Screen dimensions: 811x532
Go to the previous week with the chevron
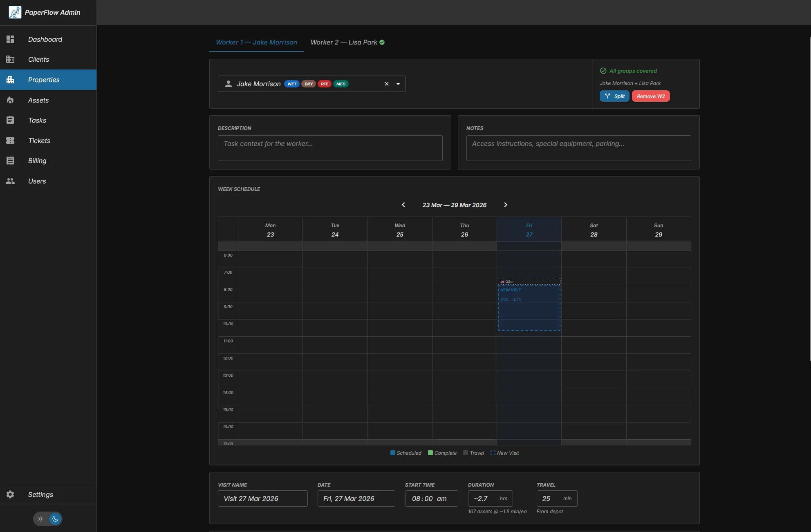pos(403,205)
